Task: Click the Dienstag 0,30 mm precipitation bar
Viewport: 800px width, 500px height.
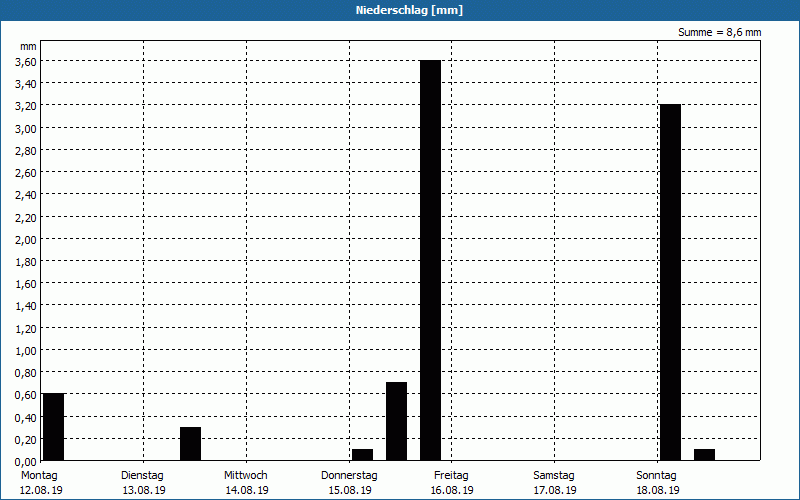Action: [x=190, y=444]
